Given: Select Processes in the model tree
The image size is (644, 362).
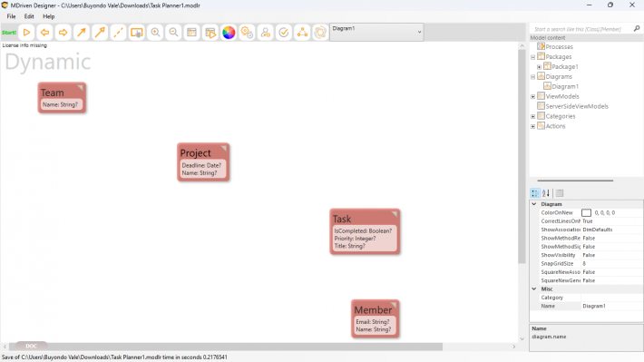Looking at the screenshot, I should (559, 47).
